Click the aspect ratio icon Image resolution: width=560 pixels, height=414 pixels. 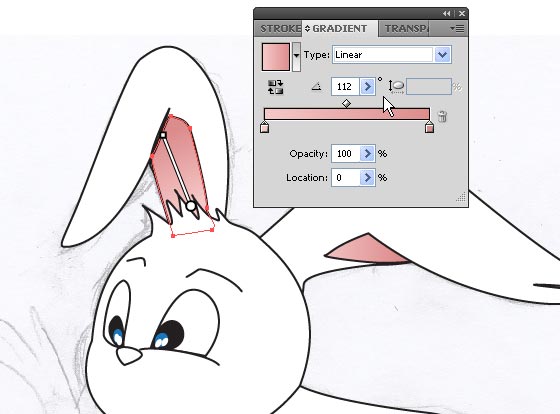[396, 87]
